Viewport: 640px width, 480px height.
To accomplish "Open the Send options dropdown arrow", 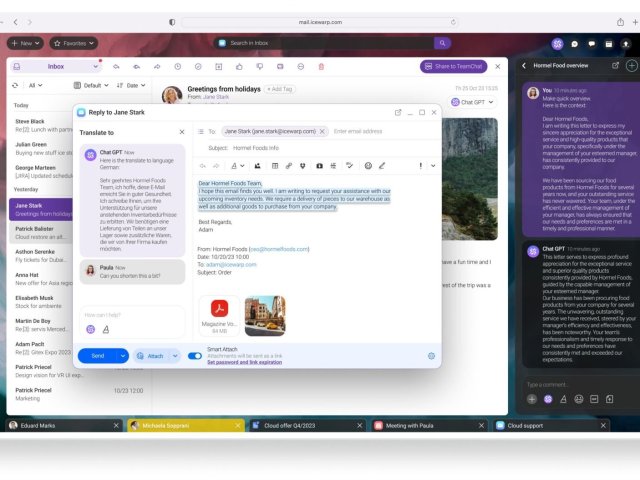I will [x=124, y=355].
